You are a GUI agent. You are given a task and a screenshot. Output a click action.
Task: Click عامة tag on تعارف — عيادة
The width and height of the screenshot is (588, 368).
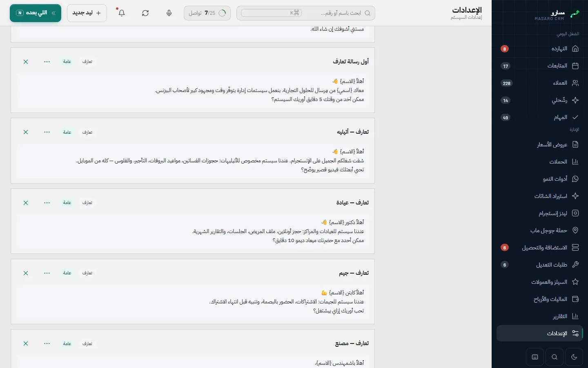(x=67, y=203)
